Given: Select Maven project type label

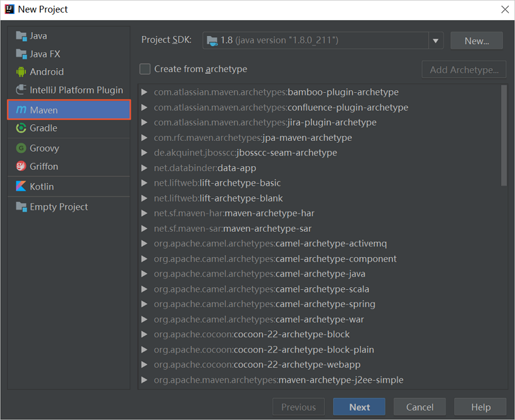Looking at the screenshot, I should [43, 110].
